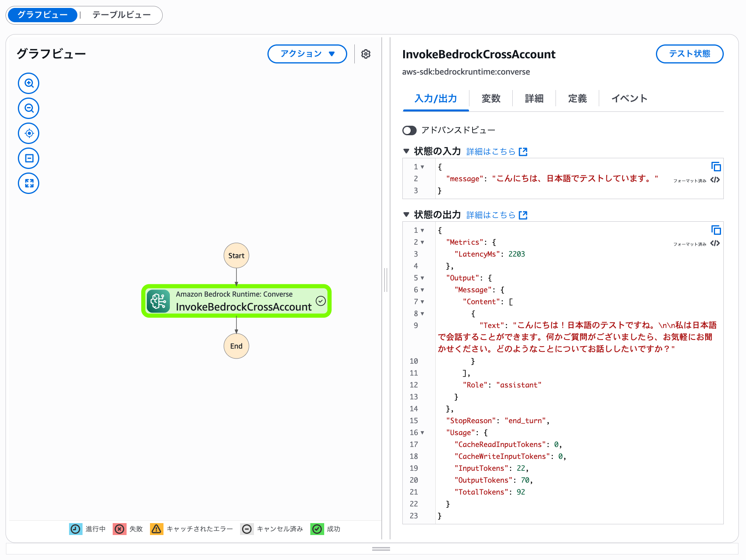Select the 変数 tab
Image resolution: width=746 pixels, height=560 pixels.
(x=491, y=99)
